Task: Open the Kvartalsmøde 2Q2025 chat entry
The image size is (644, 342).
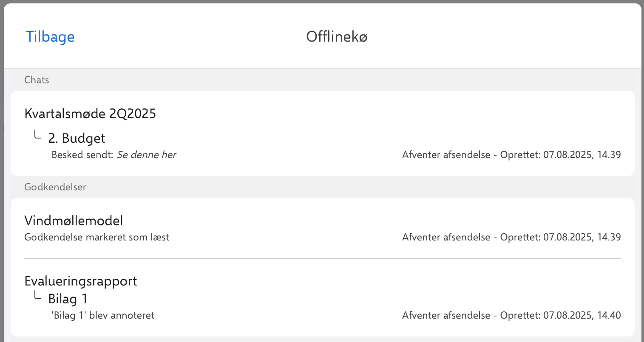Action: 90,113
